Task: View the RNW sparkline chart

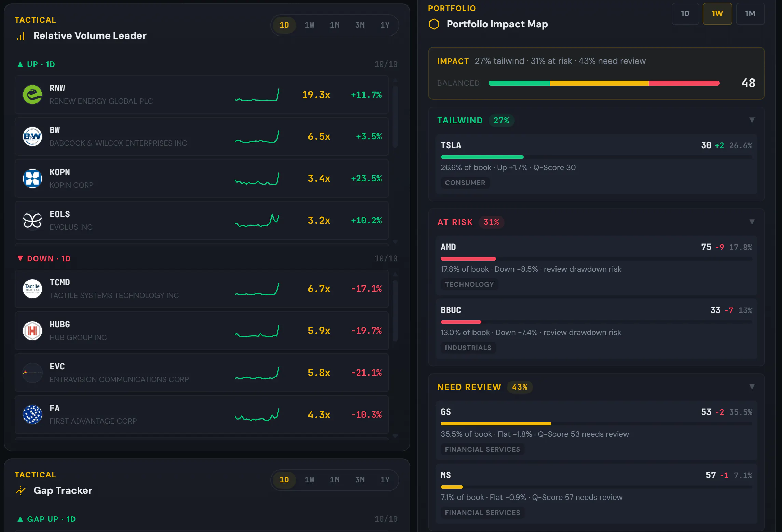Action: (x=257, y=95)
